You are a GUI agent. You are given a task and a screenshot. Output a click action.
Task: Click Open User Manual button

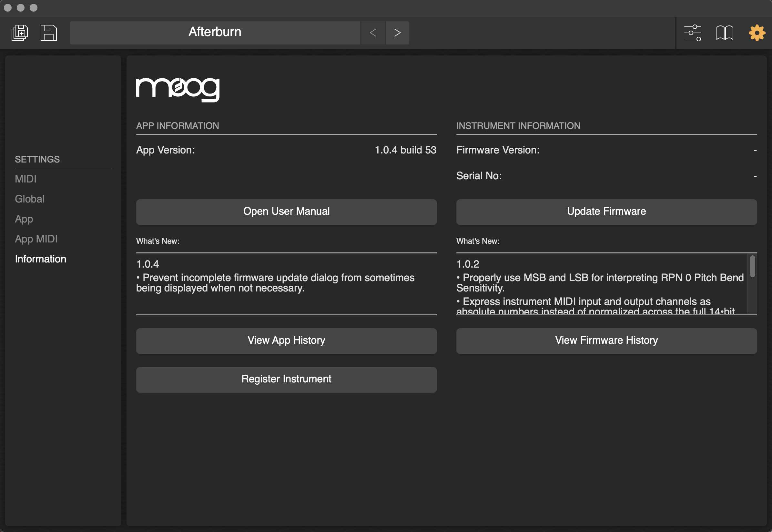click(286, 212)
